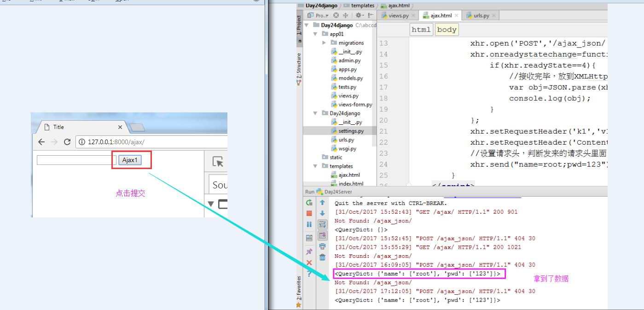Screen dimensions: 644x310
Task: Stop the running Day24Server process
Action: coord(309,213)
